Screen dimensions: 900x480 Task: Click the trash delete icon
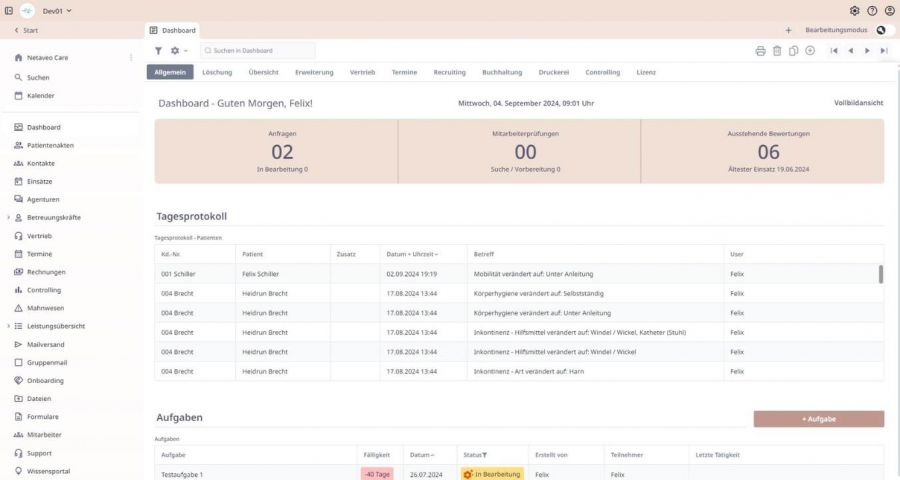tap(777, 50)
